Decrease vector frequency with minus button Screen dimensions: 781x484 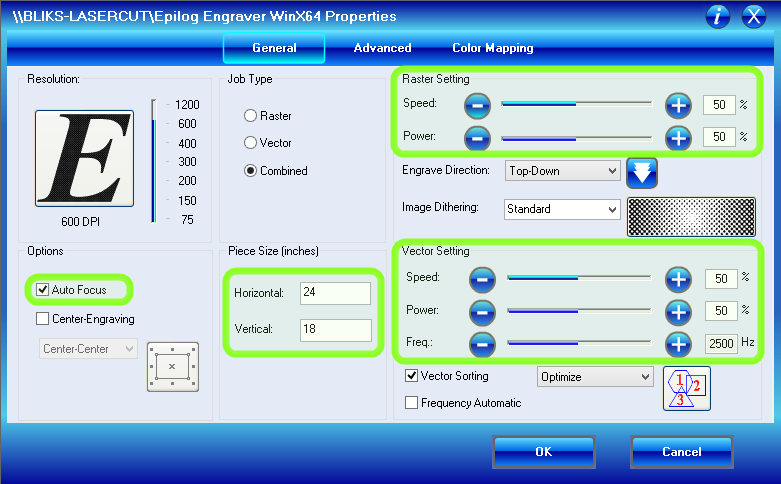(482, 344)
